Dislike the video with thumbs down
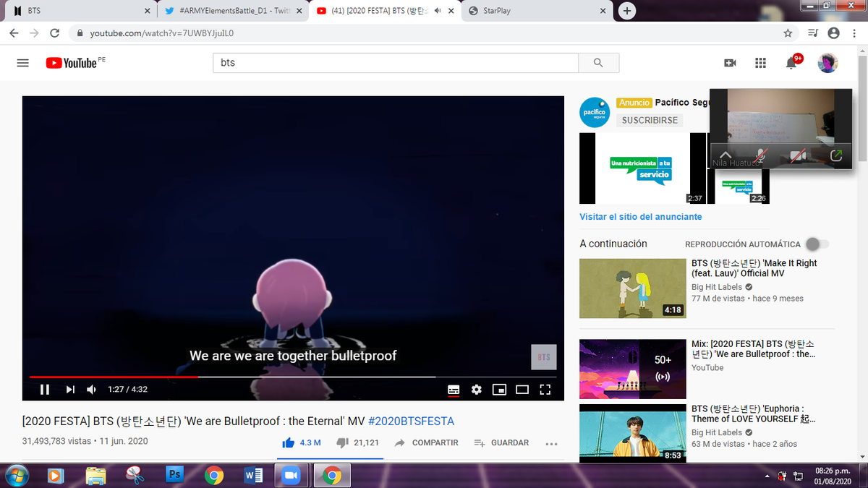 357,442
